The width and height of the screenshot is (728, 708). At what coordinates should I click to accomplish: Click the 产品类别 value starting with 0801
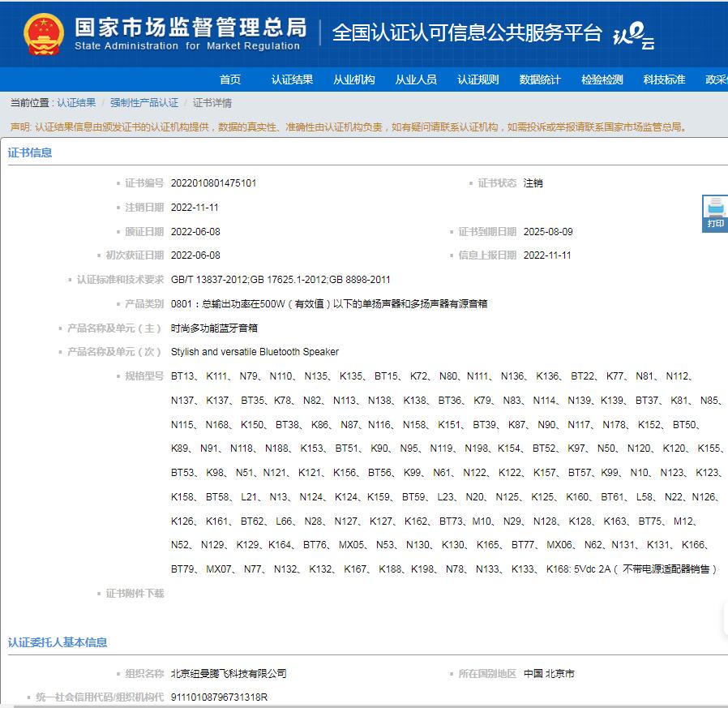pyautogui.click(x=329, y=304)
